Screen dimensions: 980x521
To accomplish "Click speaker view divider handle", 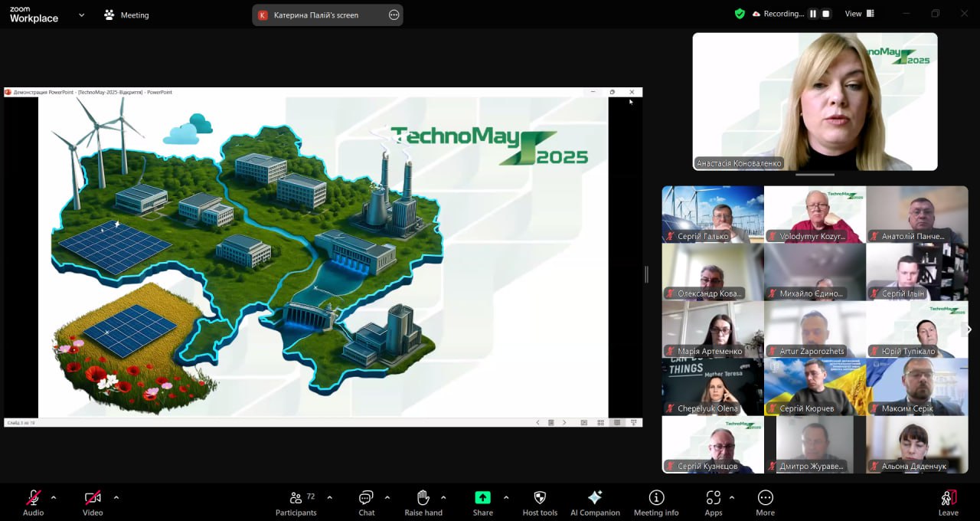I will point(815,175).
